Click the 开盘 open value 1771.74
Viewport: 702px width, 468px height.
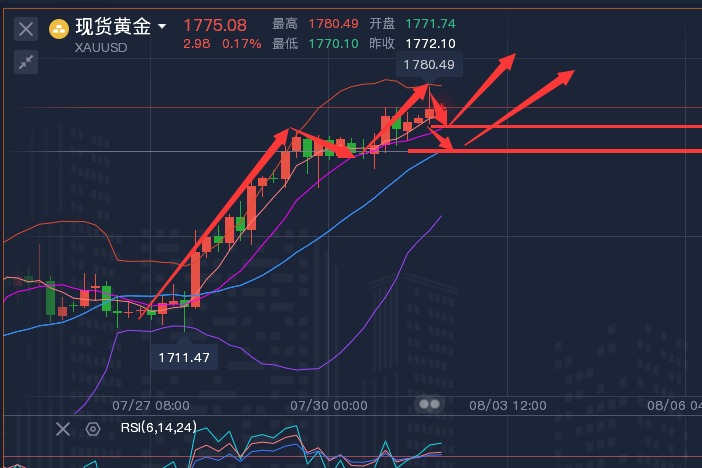(x=432, y=24)
